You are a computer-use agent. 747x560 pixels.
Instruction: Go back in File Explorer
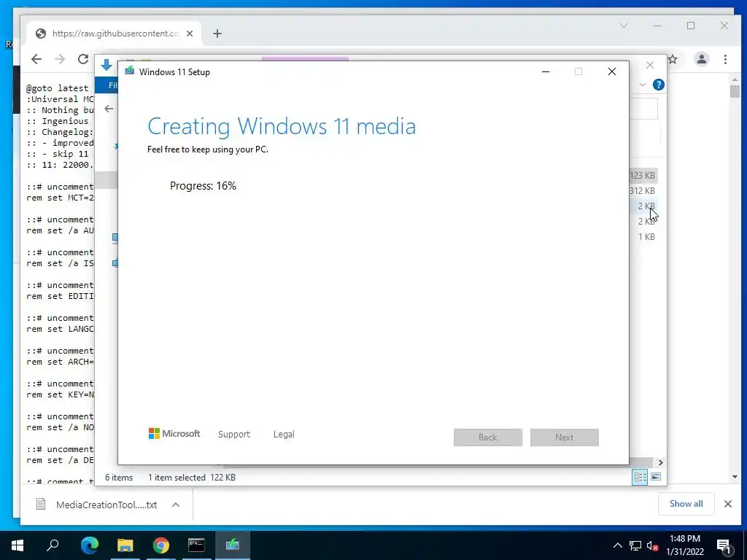point(109,109)
